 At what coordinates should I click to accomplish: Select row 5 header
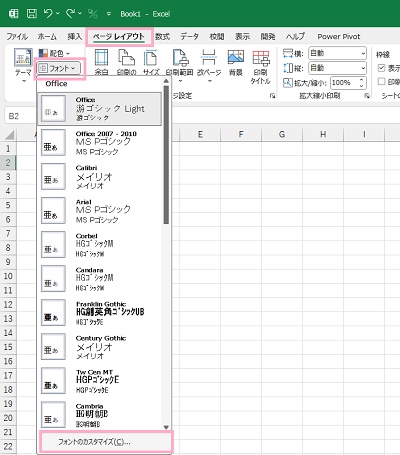[x=8, y=205]
